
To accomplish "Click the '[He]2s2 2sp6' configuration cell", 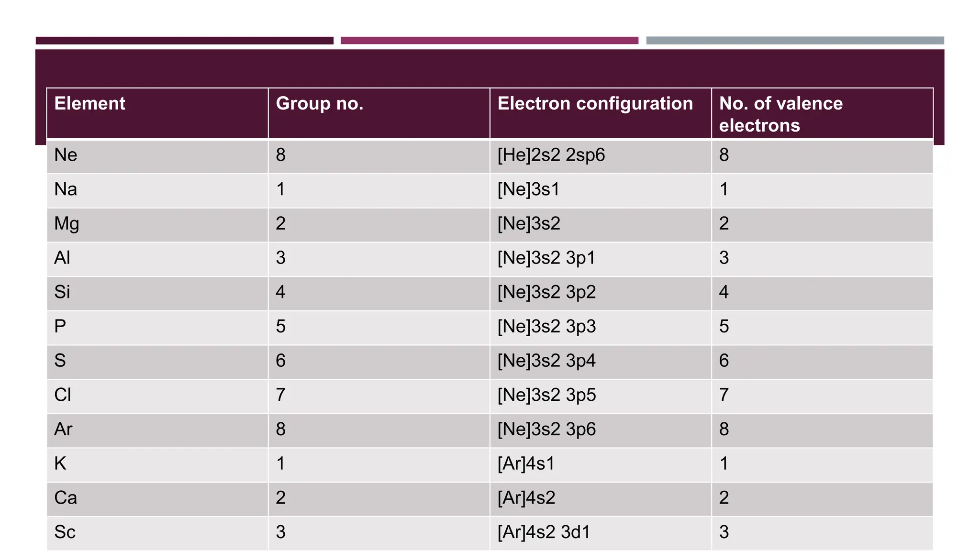I will click(551, 155).
